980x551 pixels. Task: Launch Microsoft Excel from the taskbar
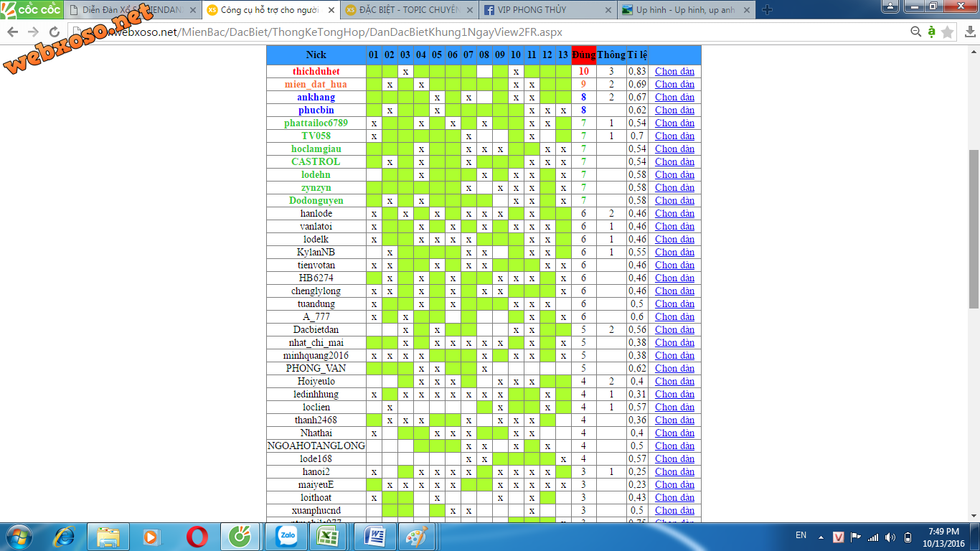328,537
